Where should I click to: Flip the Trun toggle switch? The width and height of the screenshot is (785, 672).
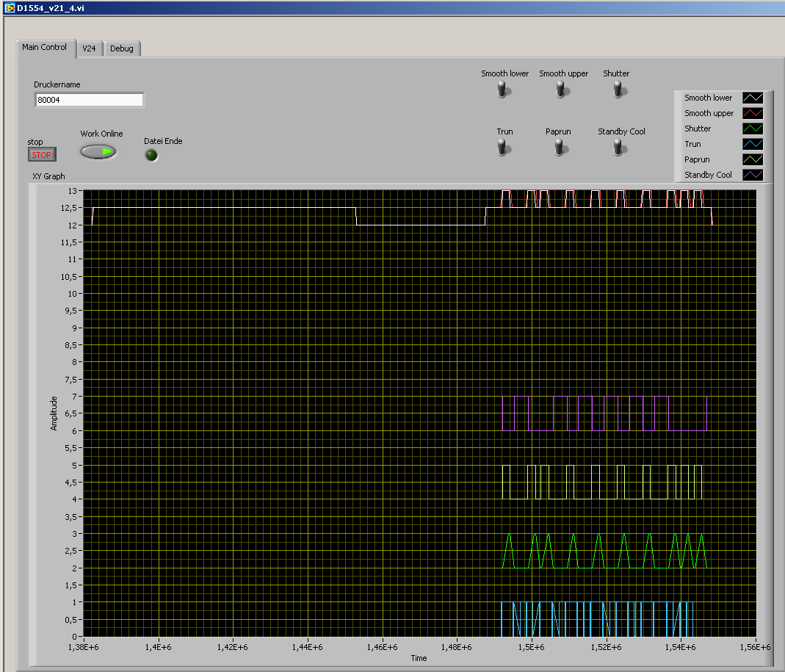click(503, 148)
